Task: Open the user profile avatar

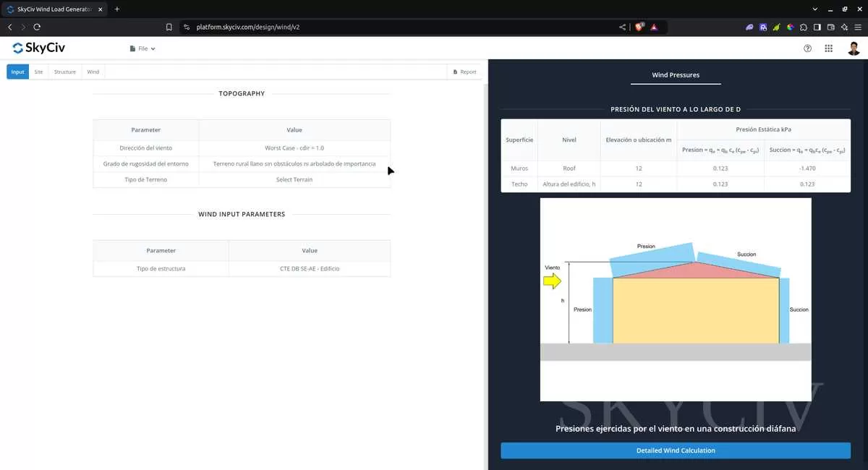Action: click(854, 48)
